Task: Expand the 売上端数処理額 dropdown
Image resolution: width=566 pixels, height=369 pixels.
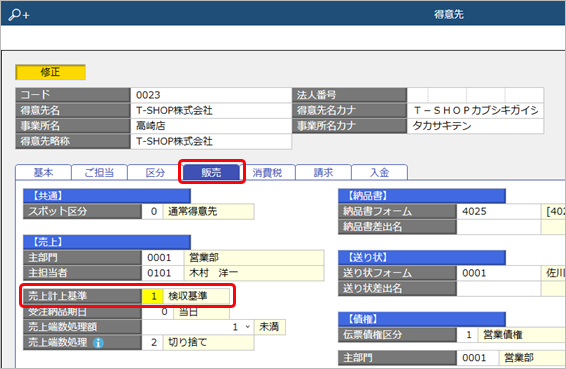Action: (248, 327)
